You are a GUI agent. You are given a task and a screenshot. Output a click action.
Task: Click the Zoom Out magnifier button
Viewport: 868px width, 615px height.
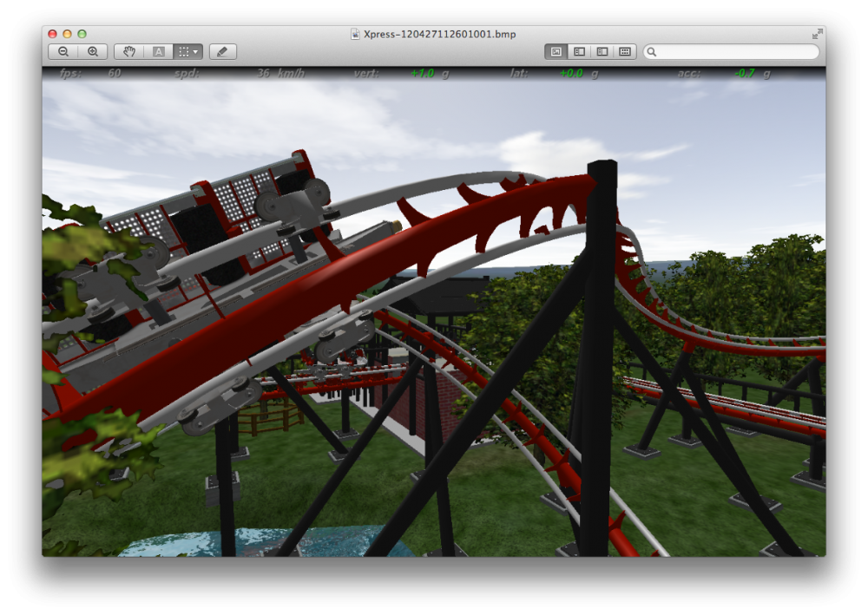tap(63, 52)
